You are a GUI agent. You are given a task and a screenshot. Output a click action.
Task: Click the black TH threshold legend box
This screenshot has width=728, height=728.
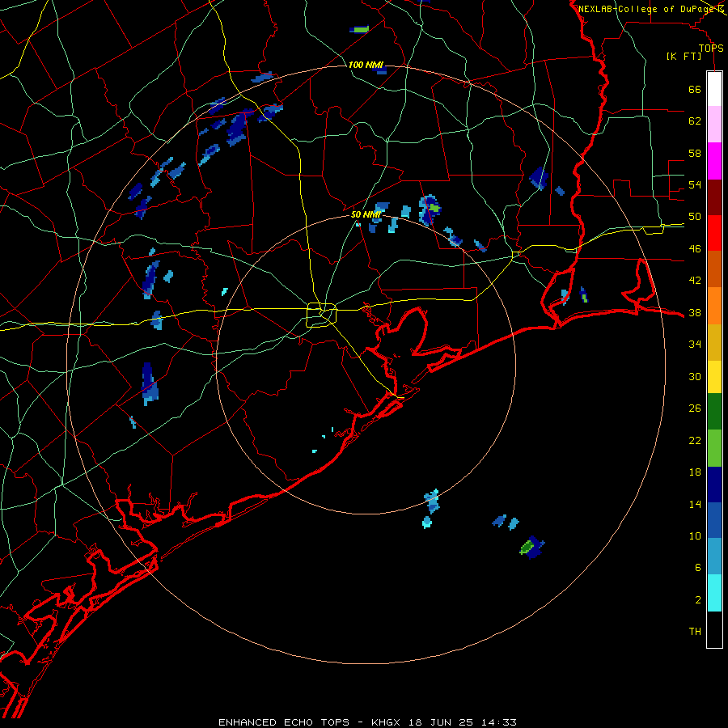714,629
